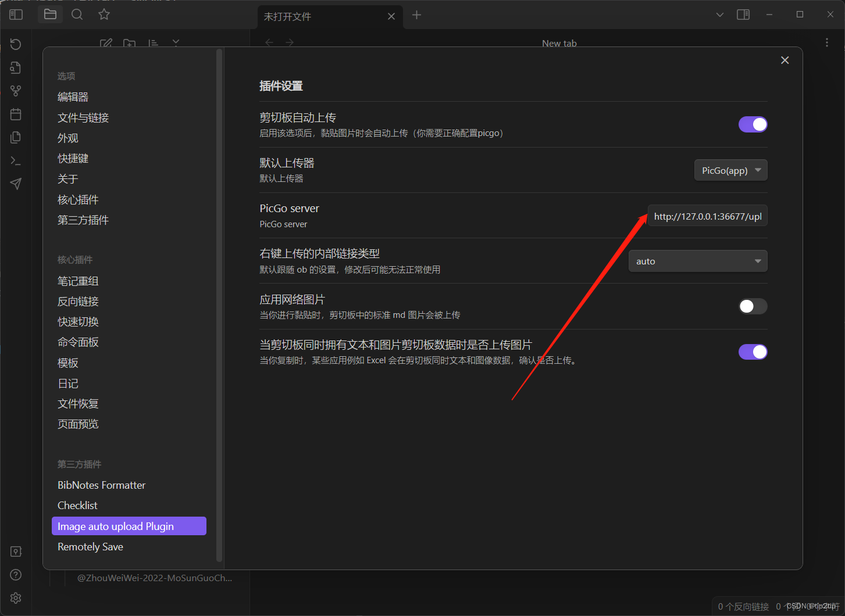Open the search magnifier icon
This screenshot has height=616, width=845.
coord(77,15)
